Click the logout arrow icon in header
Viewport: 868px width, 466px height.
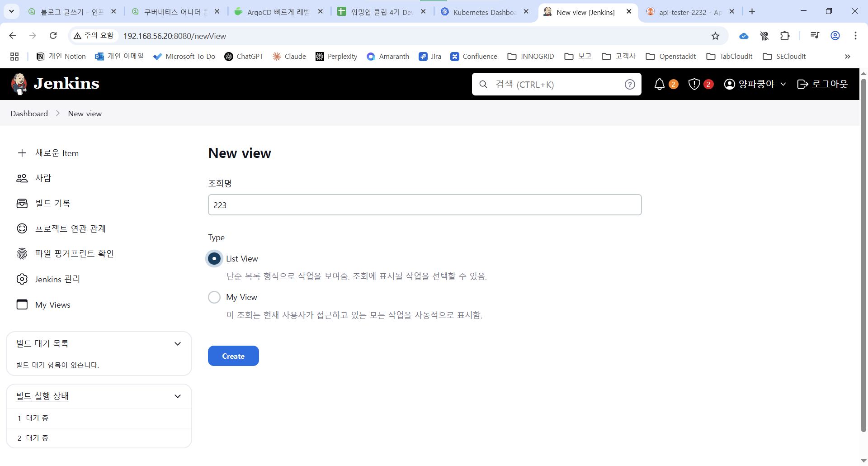point(802,84)
